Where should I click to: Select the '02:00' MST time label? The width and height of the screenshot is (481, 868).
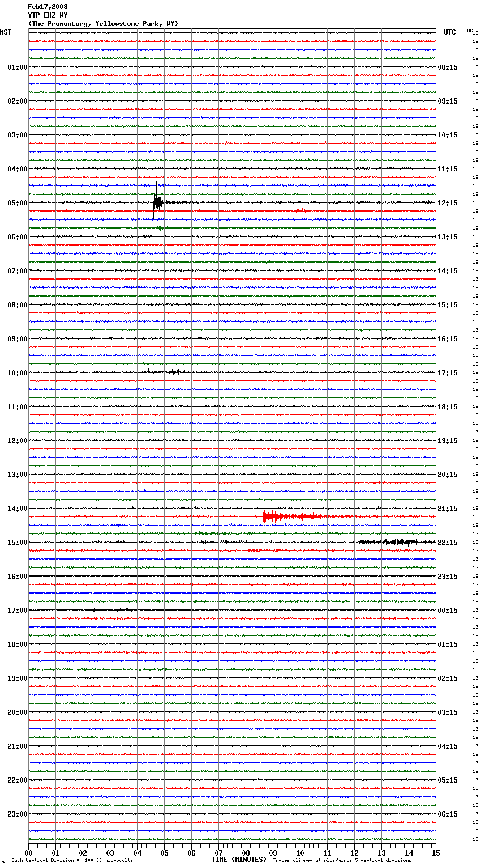click(x=18, y=101)
